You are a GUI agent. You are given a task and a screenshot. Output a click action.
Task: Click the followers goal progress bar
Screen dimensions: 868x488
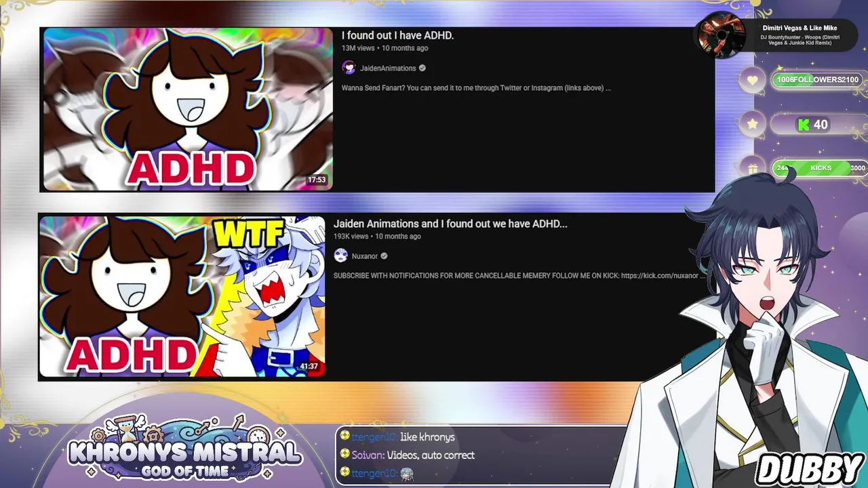[818, 80]
